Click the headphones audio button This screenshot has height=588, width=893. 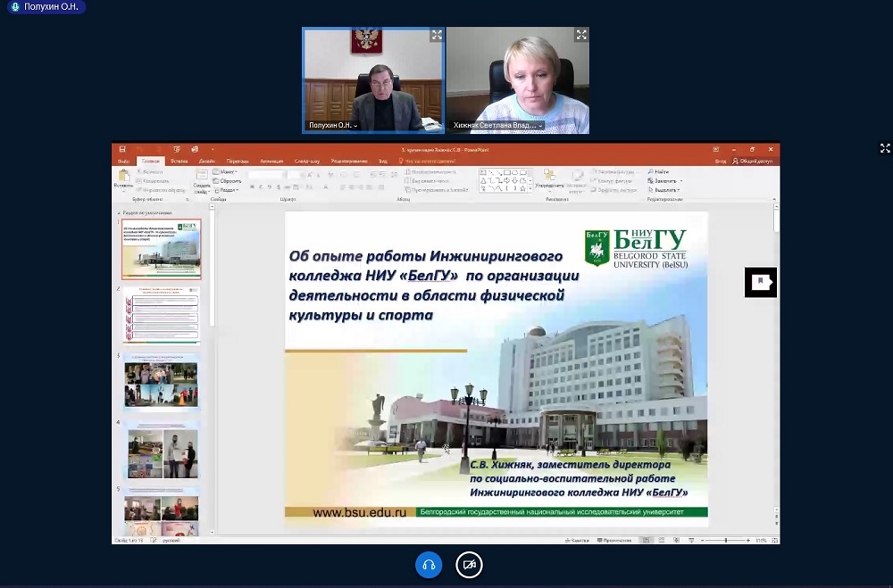tap(429, 565)
